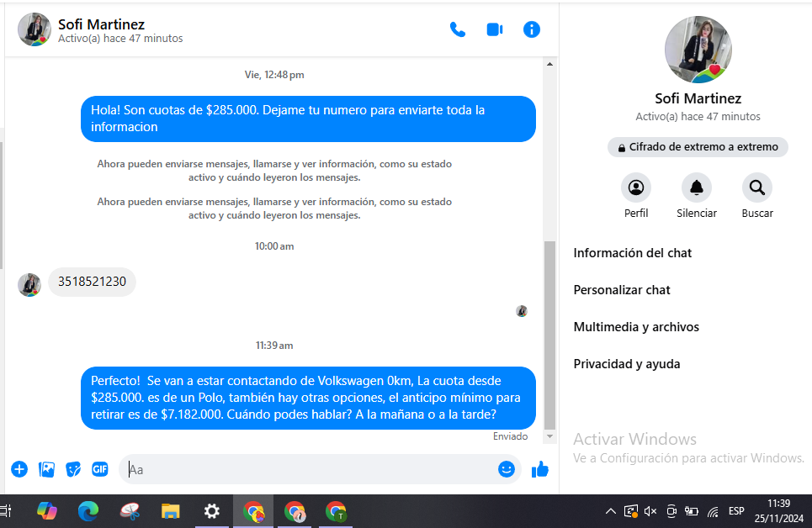Viewport: 812px width, 528px height.
Task: Open the clock showing 11:39 25/11/2024
Action: 779,511
